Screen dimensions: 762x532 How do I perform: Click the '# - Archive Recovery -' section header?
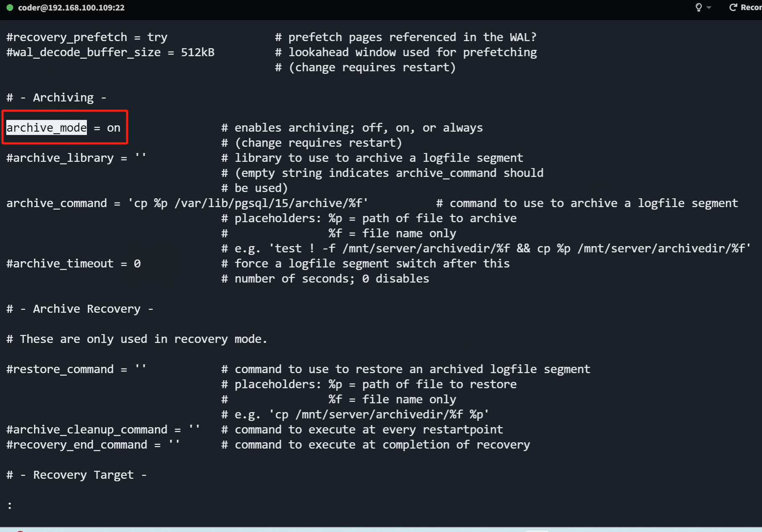(x=80, y=309)
